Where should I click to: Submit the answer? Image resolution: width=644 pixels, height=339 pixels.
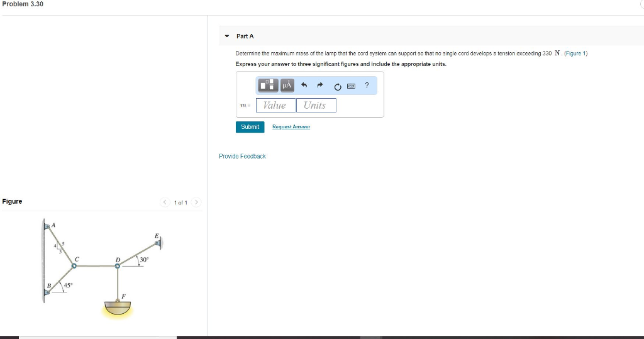tap(250, 127)
